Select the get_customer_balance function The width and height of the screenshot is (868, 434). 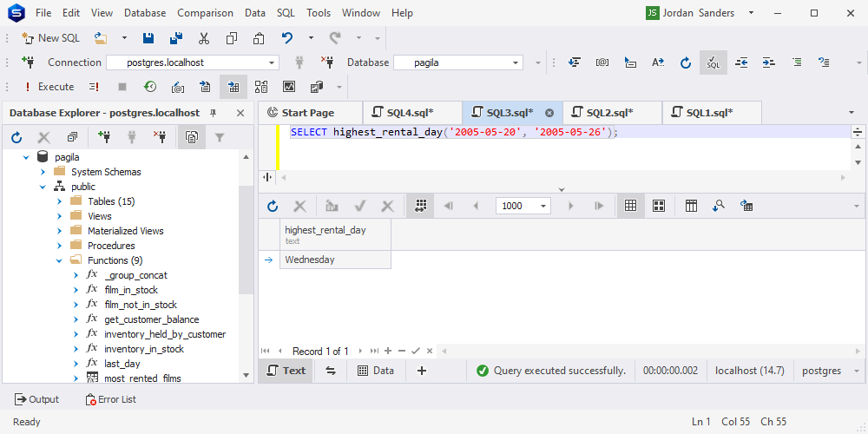pyautogui.click(x=152, y=319)
